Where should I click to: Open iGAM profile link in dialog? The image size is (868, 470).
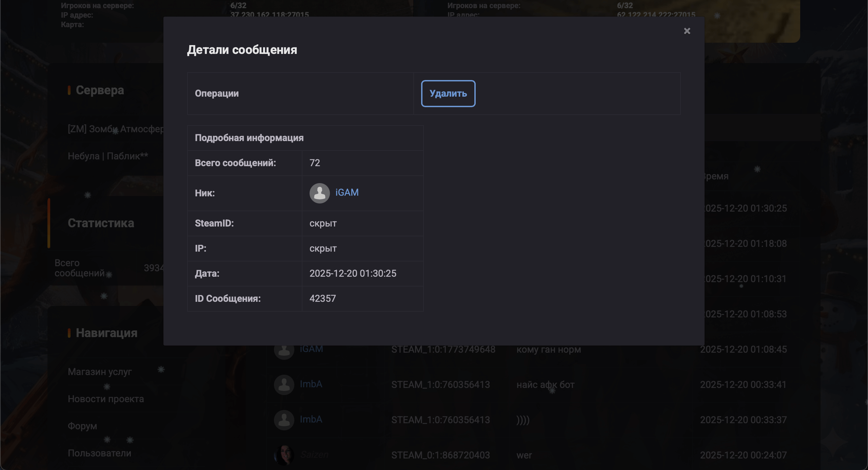(347, 193)
